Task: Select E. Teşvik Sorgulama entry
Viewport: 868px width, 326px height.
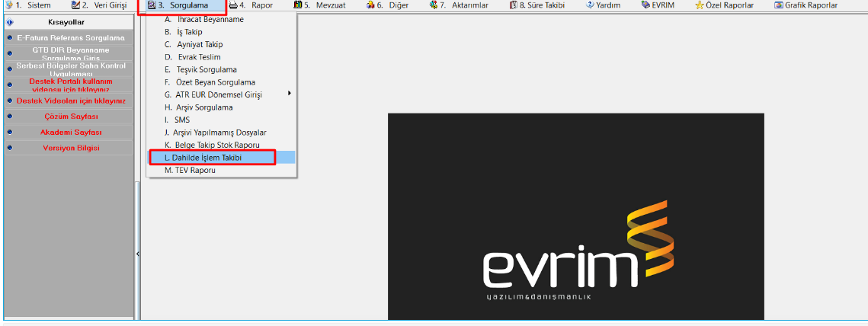Action: coord(222,70)
